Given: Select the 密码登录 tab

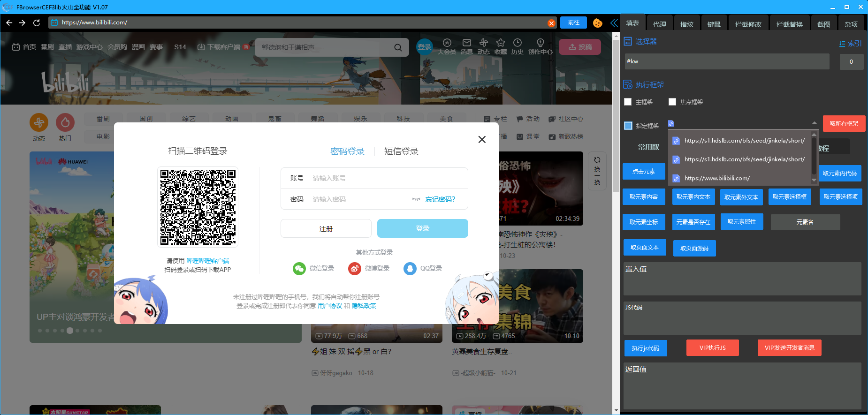Looking at the screenshot, I should 347,151.
